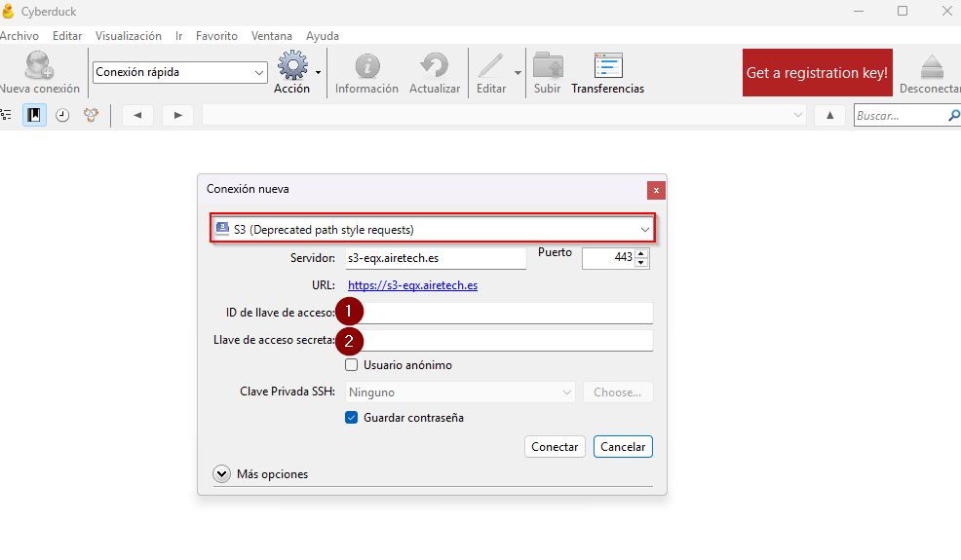Open the Editar menu
This screenshot has width=961, height=560.
[67, 36]
